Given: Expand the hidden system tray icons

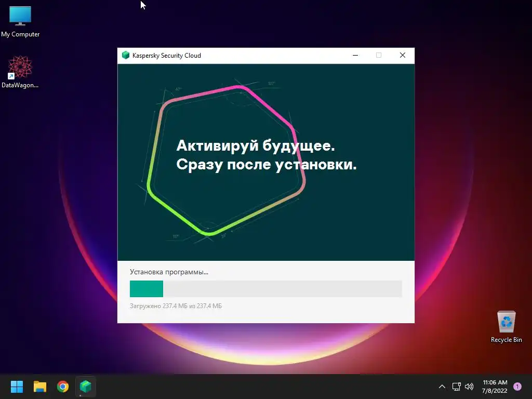Looking at the screenshot, I should coord(442,387).
